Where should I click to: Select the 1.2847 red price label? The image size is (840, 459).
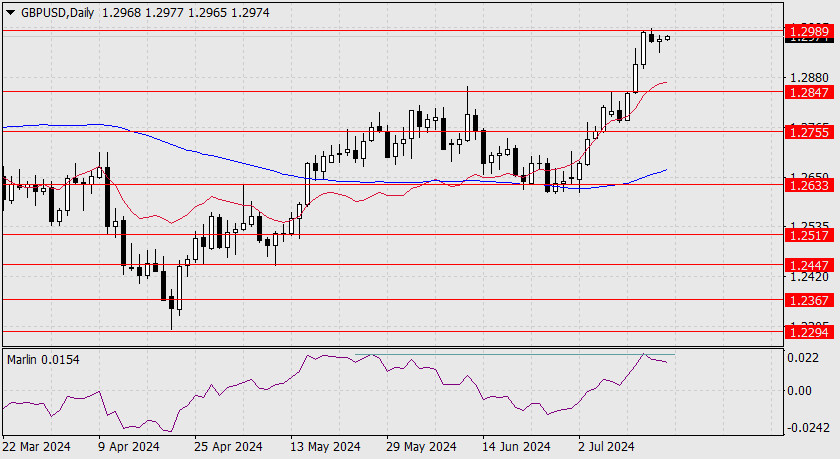[x=809, y=92]
